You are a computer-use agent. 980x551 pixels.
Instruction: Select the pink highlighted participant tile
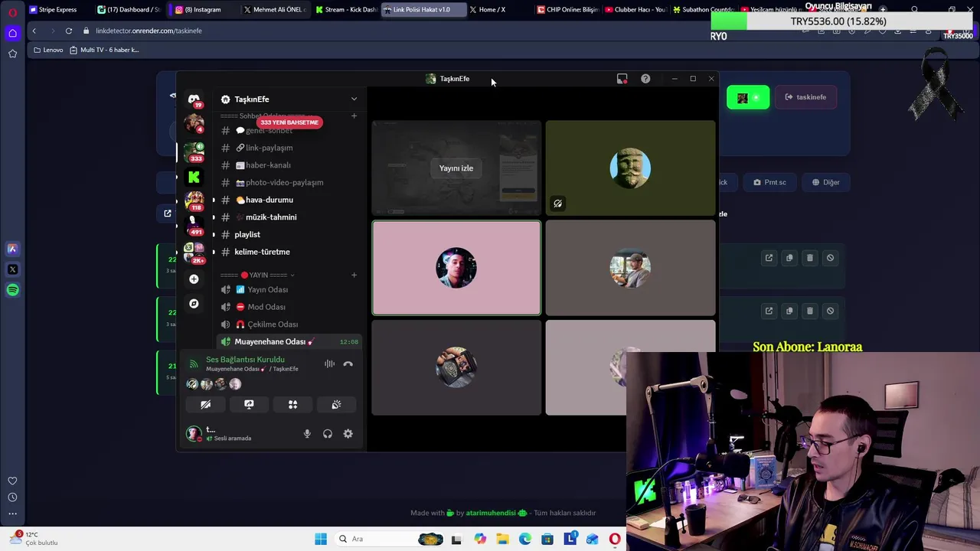[456, 268]
